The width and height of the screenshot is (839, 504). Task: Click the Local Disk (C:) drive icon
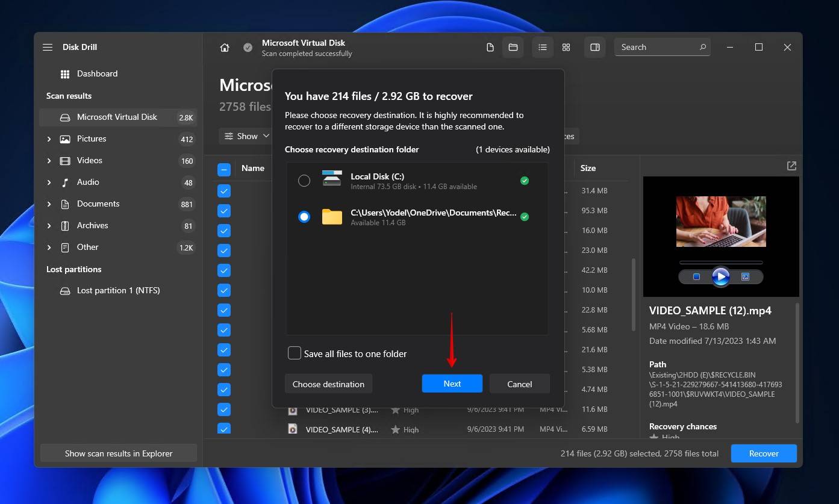pos(332,178)
